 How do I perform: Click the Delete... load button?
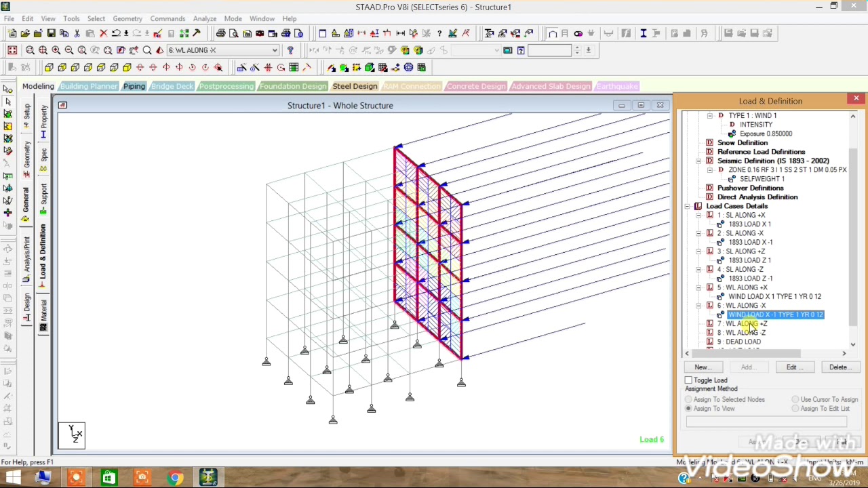[x=840, y=367]
